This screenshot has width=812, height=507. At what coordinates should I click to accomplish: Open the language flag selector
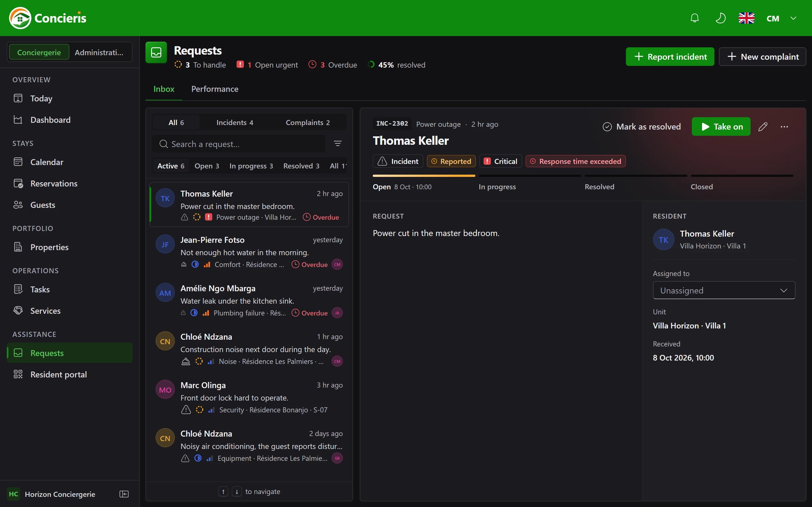click(x=746, y=18)
